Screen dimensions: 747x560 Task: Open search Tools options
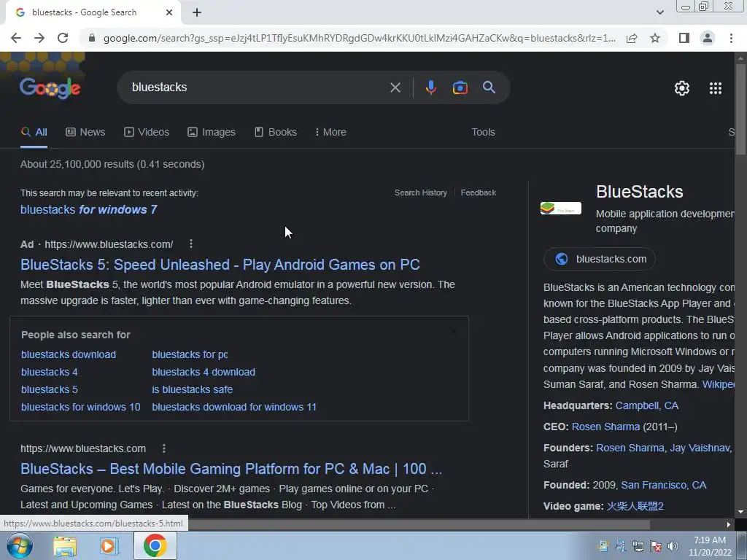(x=483, y=133)
